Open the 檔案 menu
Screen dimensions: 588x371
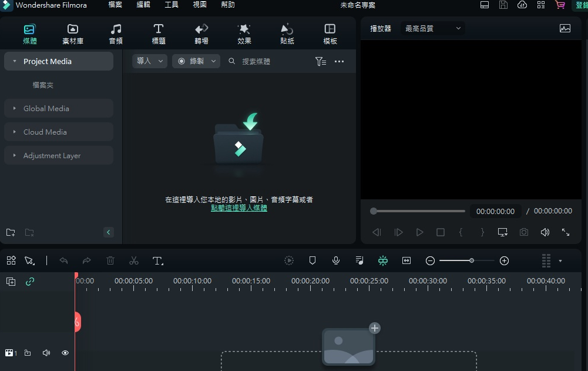(115, 5)
